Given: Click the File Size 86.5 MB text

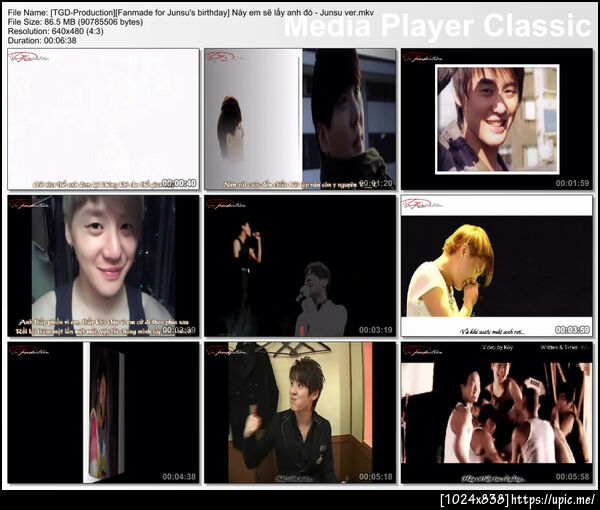Looking at the screenshot, I should click(75, 22).
